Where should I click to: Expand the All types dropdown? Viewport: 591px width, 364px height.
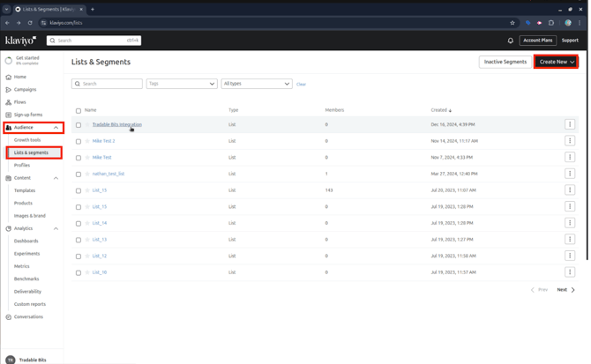[257, 84]
